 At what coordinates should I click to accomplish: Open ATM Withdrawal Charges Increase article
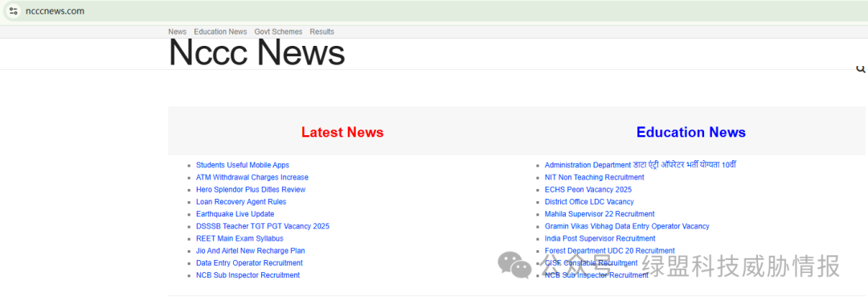pos(252,177)
